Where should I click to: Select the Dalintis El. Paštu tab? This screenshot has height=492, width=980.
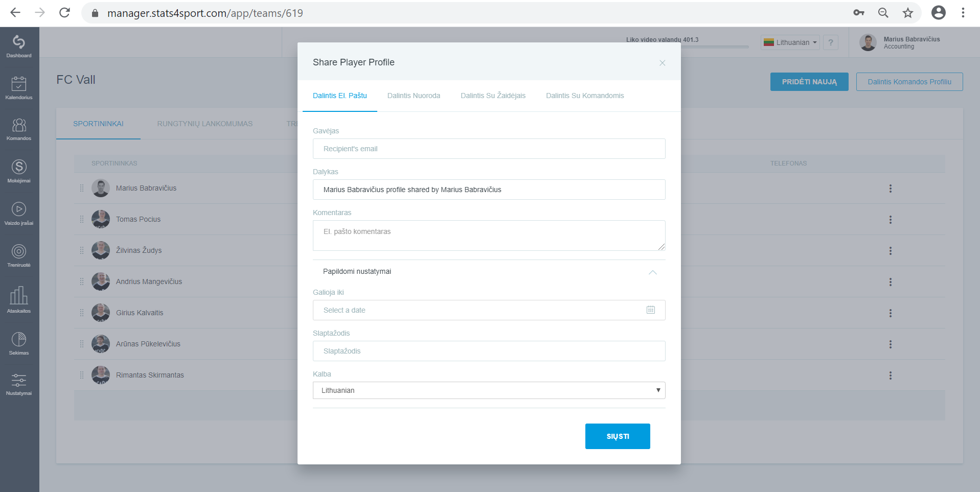[340, 96]
